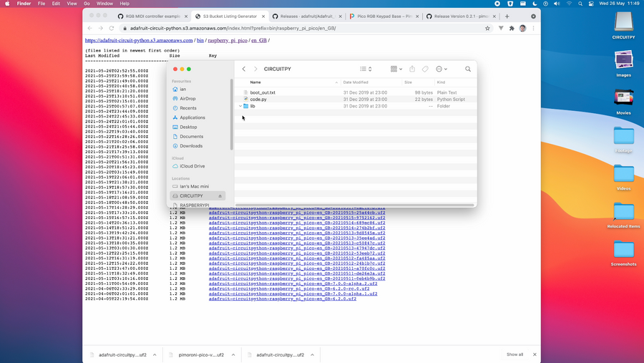Open the Finder Go menu
The image size is (644, 363).
[x=87, y=4]
